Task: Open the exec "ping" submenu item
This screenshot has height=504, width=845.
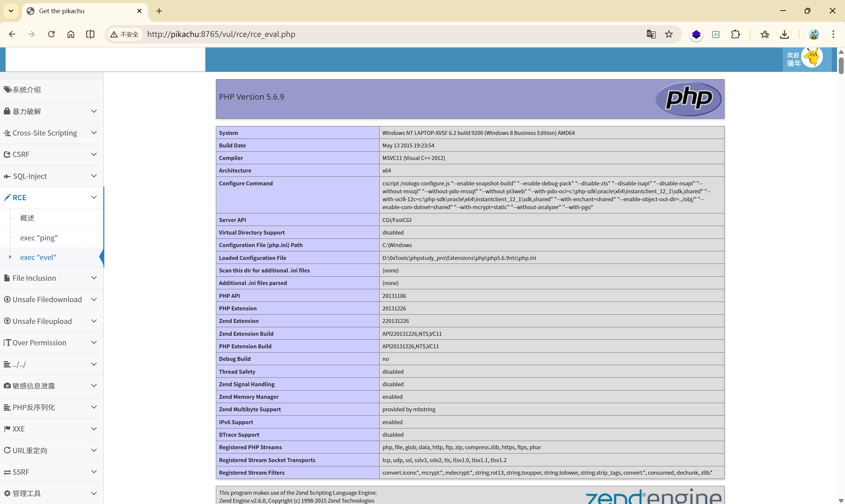Action: 39,238
